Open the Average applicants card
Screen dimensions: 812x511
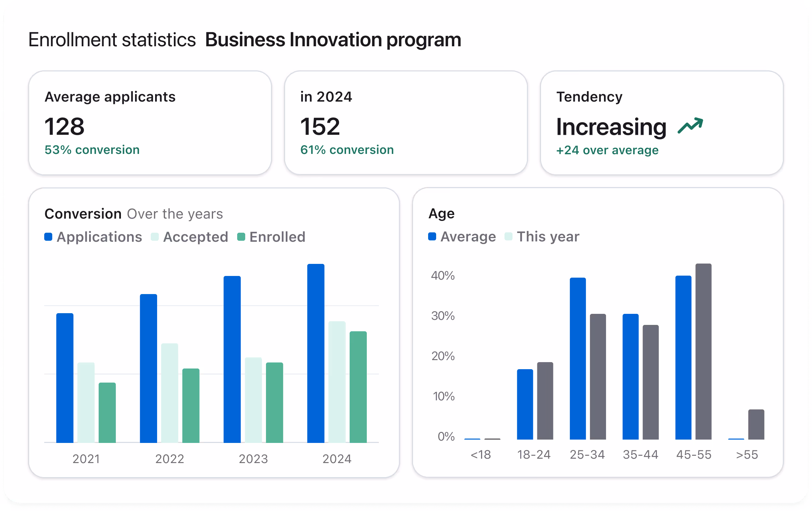[150, 122]
